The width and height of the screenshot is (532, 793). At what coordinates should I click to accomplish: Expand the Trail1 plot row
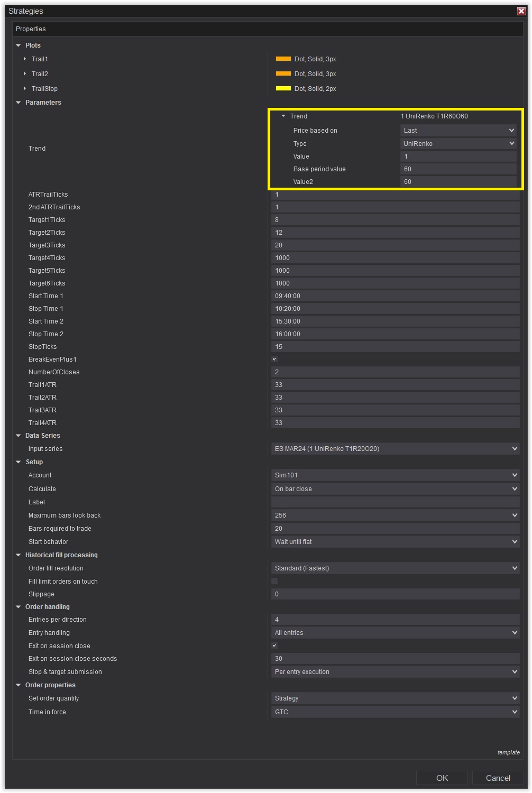[x=25, y=59]
